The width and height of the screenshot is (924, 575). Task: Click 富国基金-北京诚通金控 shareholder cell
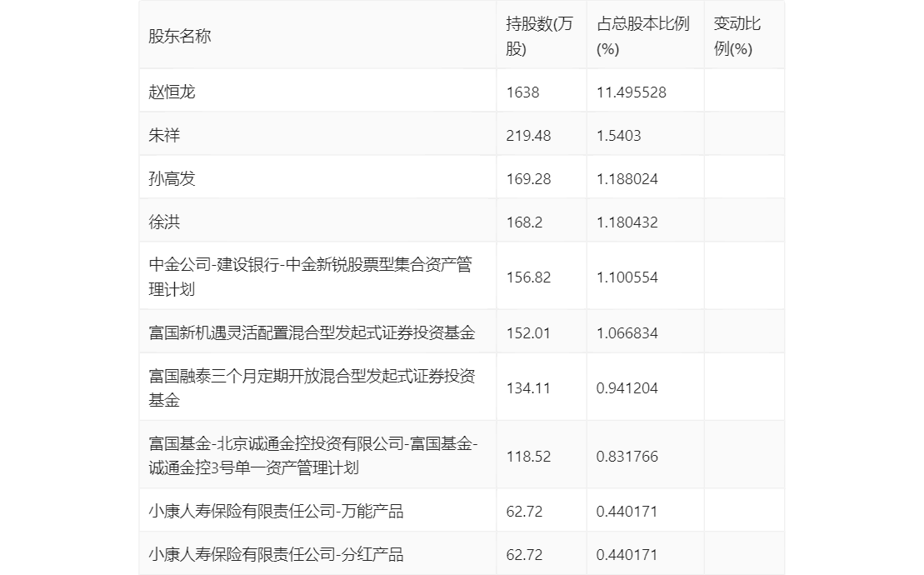(x=313, y=456)
